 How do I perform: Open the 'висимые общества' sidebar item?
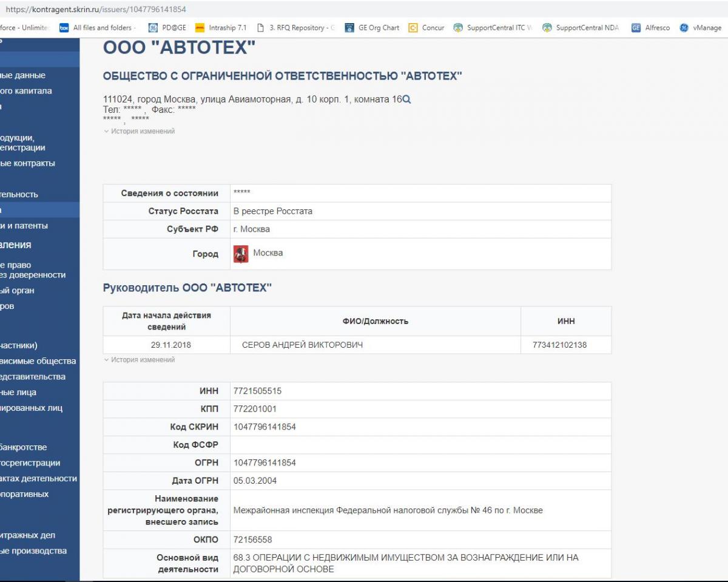(x=38, y=361)
